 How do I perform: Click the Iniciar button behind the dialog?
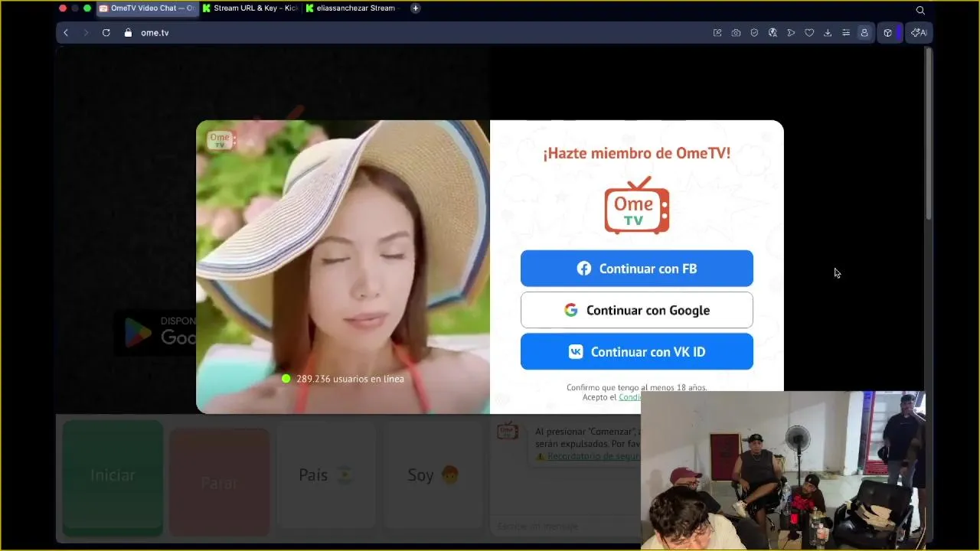point(113,477)
